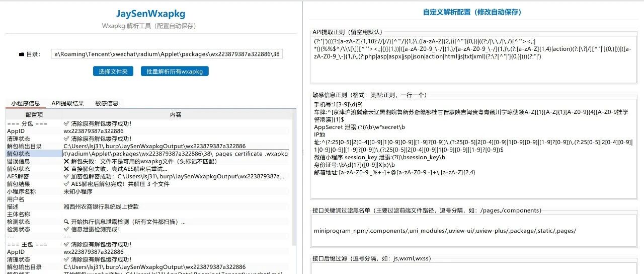Click the check icon before 加密包解密成功
Image resolution: width=644 pixels, height=274 pixels.
coord(66,176)
